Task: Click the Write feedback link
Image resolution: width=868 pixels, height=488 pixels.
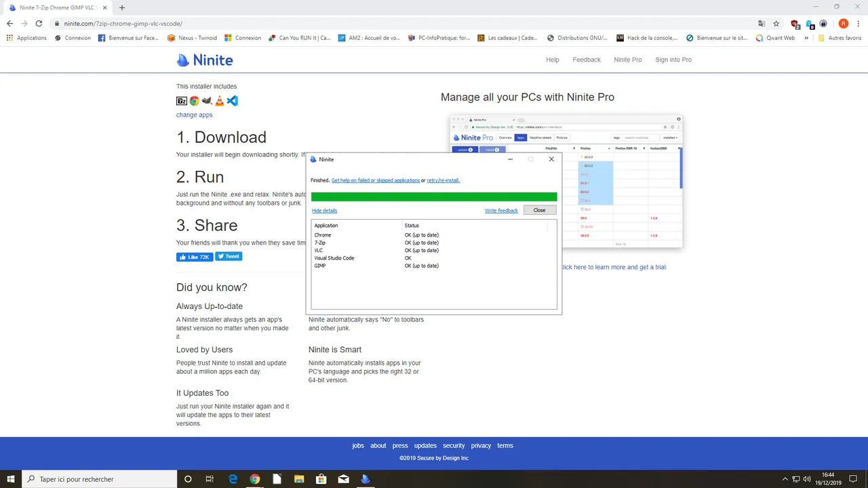Action: (501, 211)
